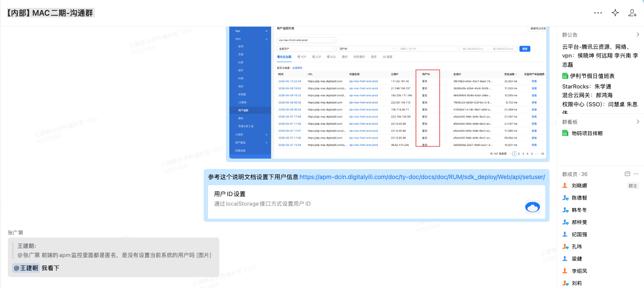644x288 pixels.
Task: Open the shared APM monitoring screenshot image
Action: [x=388, y=92]
